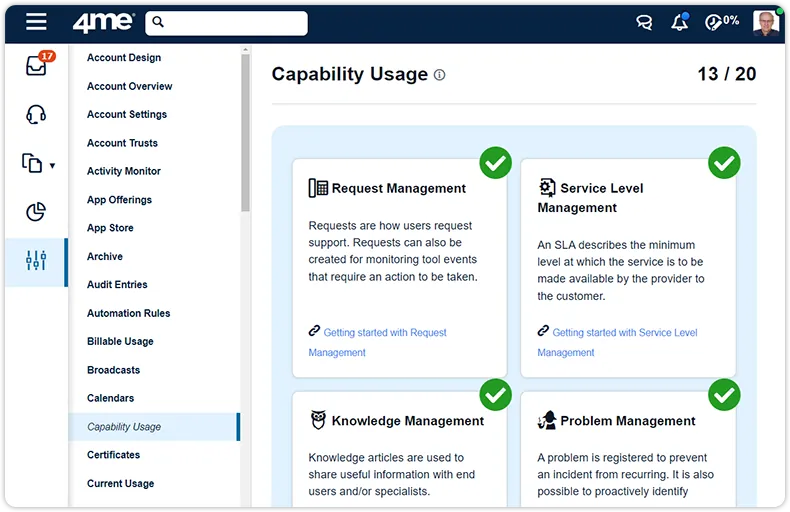Viewport: 790px width, 512px height.
Task: Click the scrollbar up arrow in settings list
Action: [245, 50]
